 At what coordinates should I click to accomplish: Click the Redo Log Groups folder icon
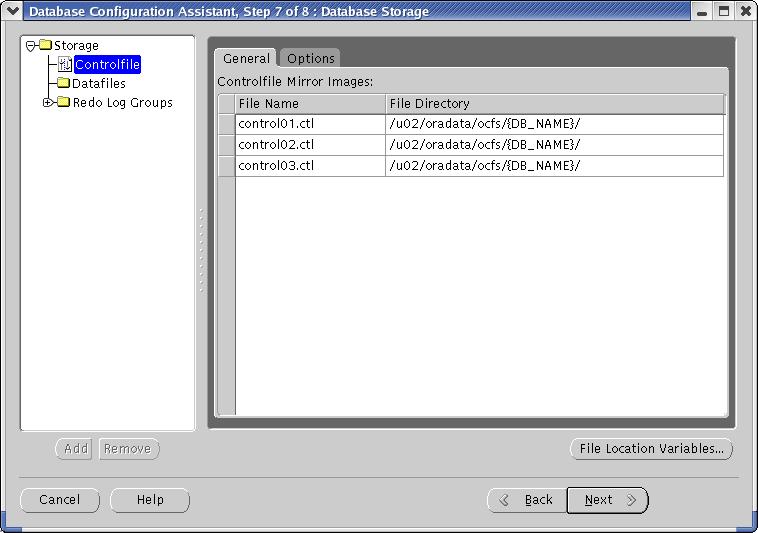(x=64, y=103)
